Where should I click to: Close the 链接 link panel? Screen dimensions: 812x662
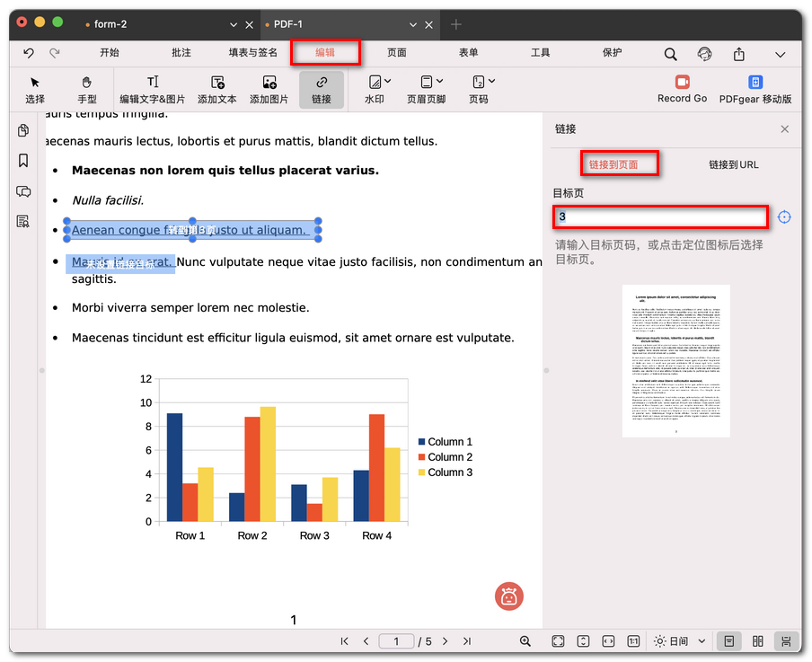tap(784, 129)
